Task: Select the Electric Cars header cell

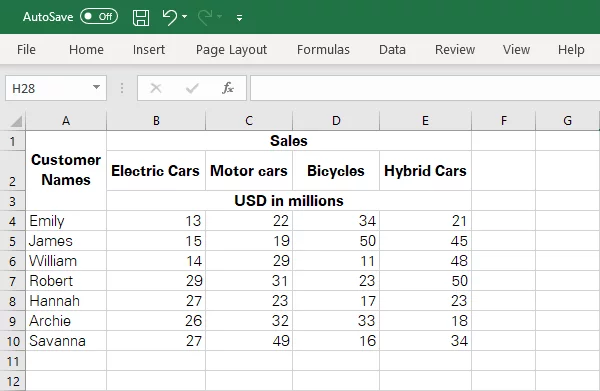Action: click(156, 171)
